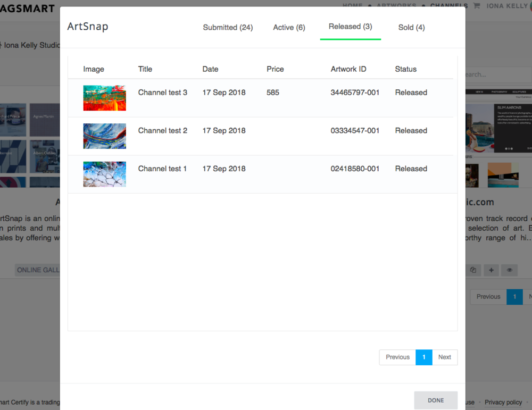Image resolution: width=532 pixels, height=410 pixels.
Task: Open the Channel test 3 artwork thumbnail
Action: [x=104, y=98]
